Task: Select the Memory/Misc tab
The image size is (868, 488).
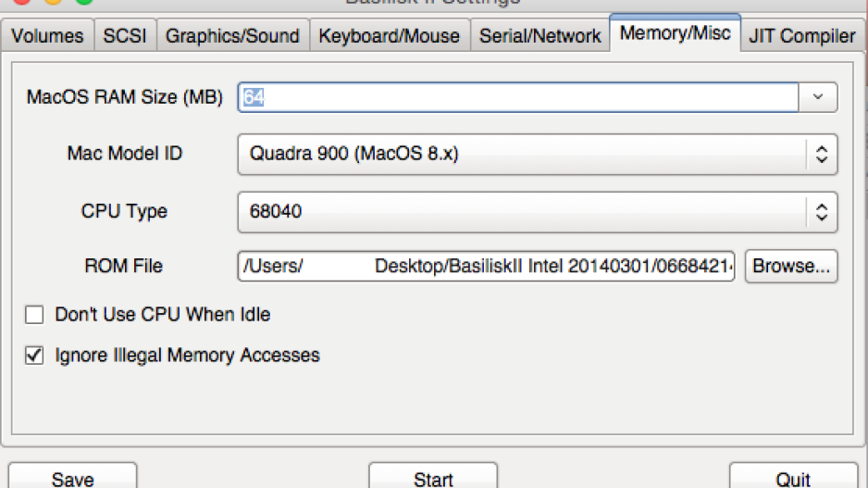Action: 675,33
